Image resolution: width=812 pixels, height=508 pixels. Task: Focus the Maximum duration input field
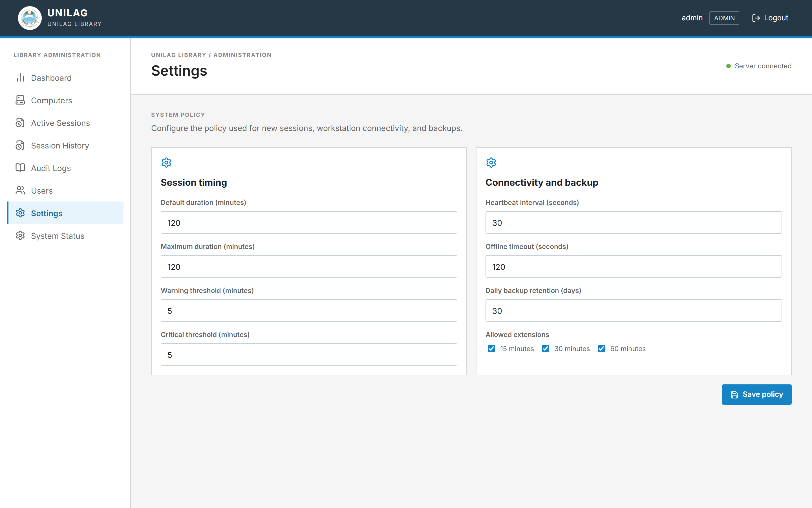click(x=309, y=266)
